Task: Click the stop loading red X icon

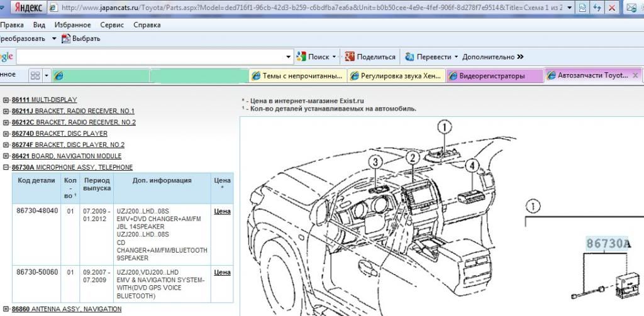Action: [611, 8]
